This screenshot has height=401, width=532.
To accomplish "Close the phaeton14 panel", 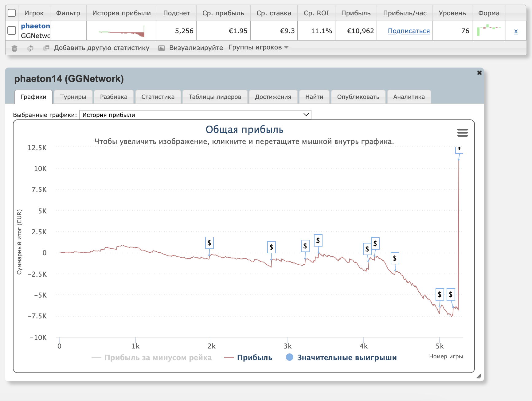I will [479, 73].
